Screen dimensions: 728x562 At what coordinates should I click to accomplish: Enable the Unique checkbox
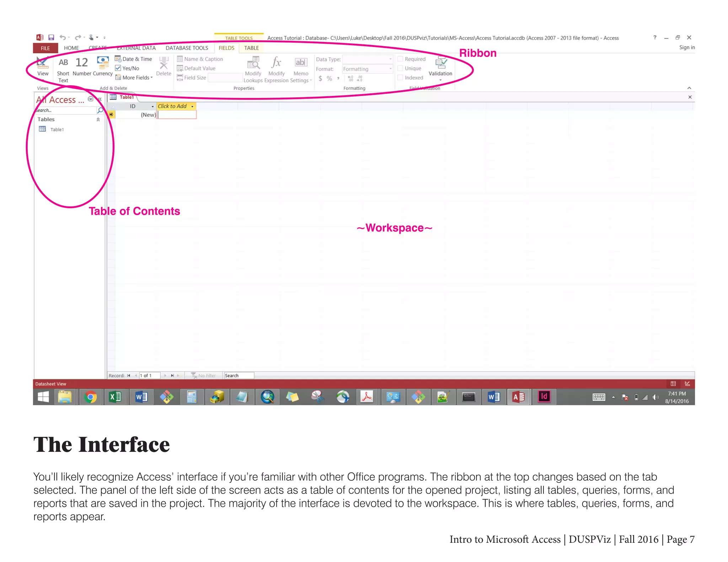click(x=400, y=68)
